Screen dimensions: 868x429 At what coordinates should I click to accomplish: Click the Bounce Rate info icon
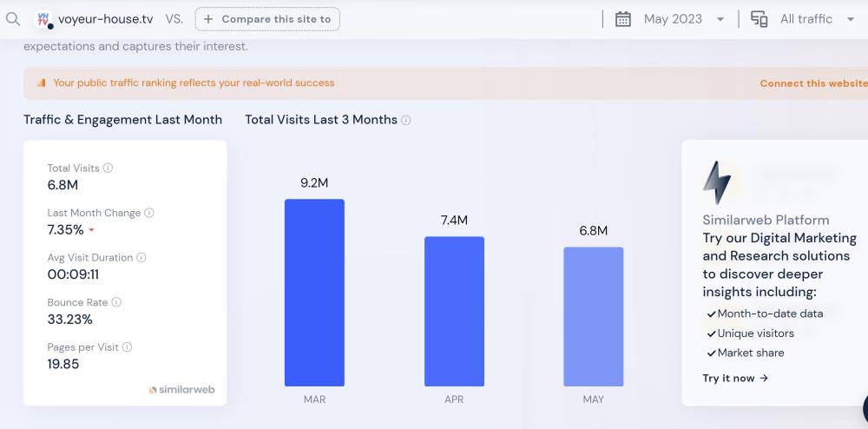click(x=116, y=303)
